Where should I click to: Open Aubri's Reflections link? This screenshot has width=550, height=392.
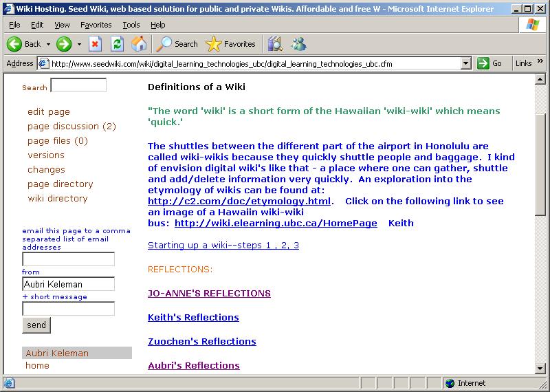pos(194,366)
